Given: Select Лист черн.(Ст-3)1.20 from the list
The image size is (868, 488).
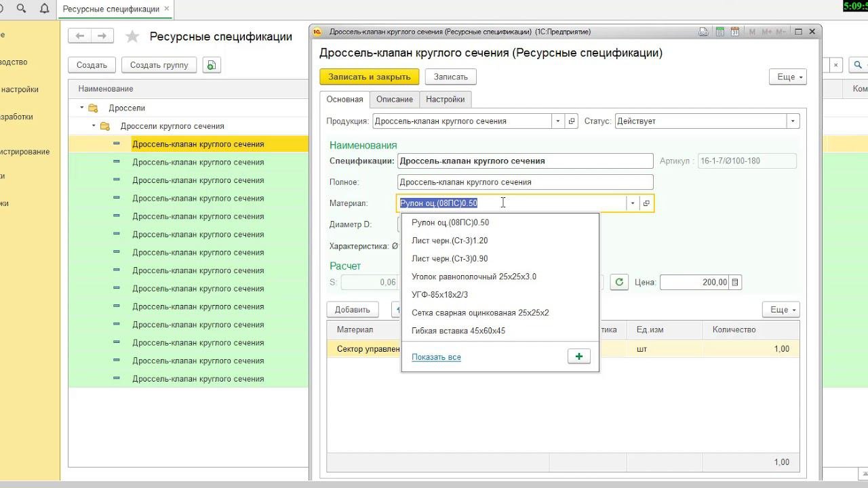Looking at the screenshot, I should pyautogui.click(x=450, y=241).
